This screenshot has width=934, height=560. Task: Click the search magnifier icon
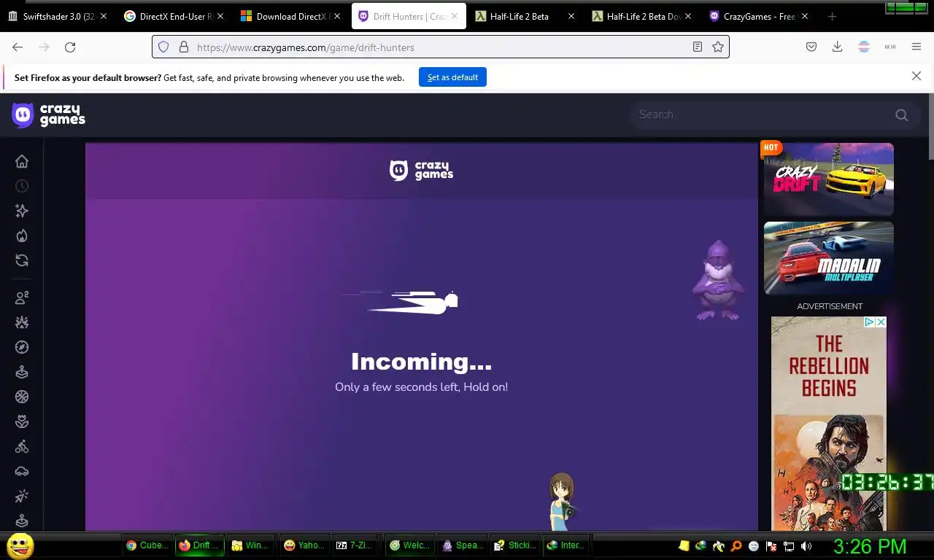click(x=902, y=114)
